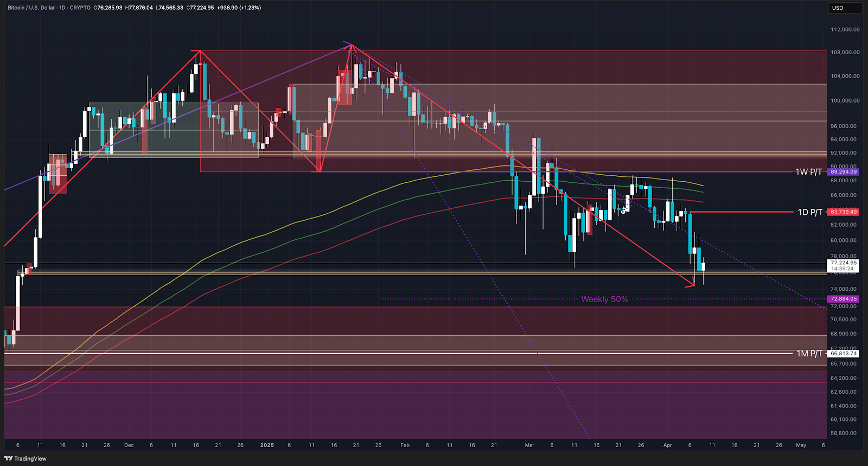Screen dimensions: 868x466
Task: Select the 1W P/T text label
Action: click(x=808, y=172)
